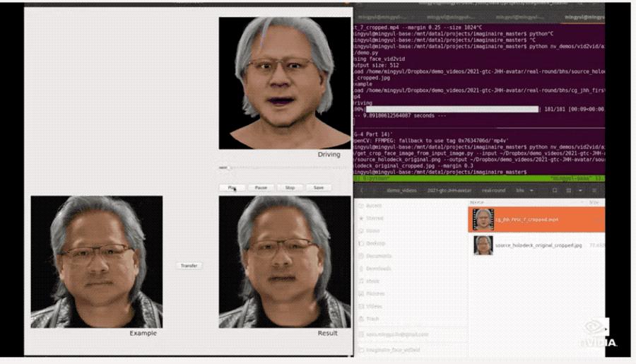Stop the driving video playback
The image size is (636, 364).
tap(290, 187)
